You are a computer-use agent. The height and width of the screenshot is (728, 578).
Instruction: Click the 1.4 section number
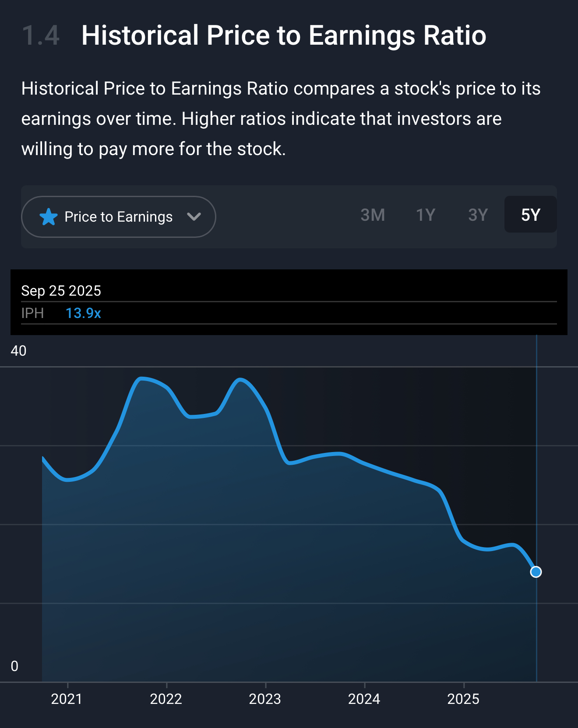click(41, 35)
